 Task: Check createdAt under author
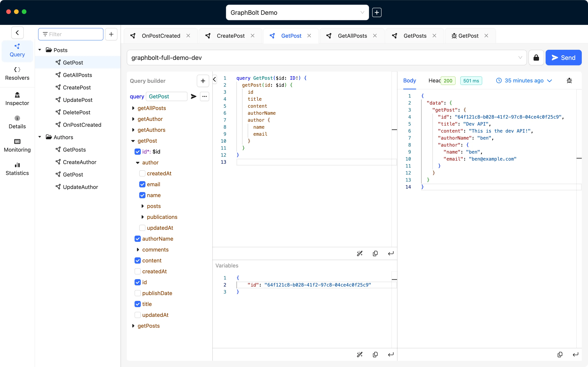[142, 173]
